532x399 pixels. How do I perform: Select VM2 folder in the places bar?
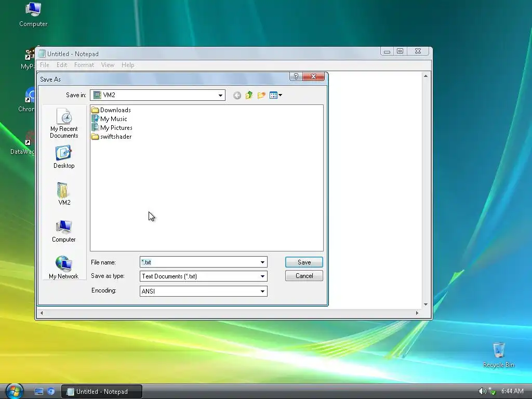(x=64, y=194)
